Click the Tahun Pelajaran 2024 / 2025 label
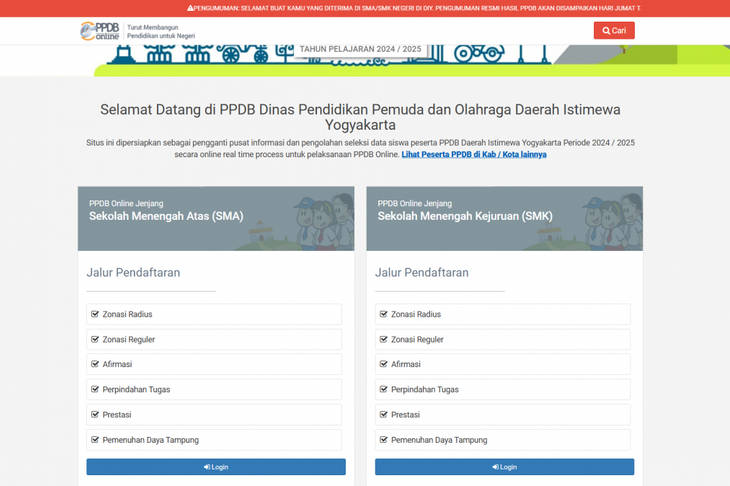Screen dimensions: 730x486 tap(360, 49)
